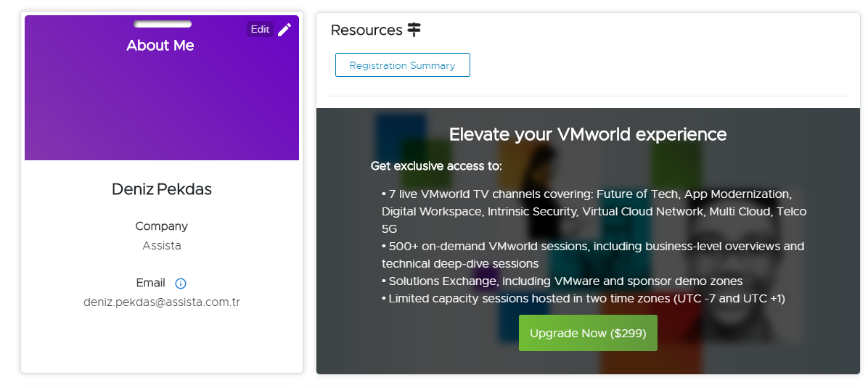This screenshot has width=868, height=388.
Task: Click the Get exclusive access to text
Action: [436, 166]
